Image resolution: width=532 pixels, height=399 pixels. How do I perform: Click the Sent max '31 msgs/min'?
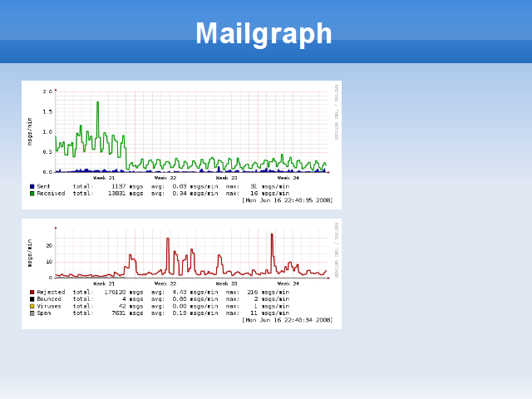[269, 186]
